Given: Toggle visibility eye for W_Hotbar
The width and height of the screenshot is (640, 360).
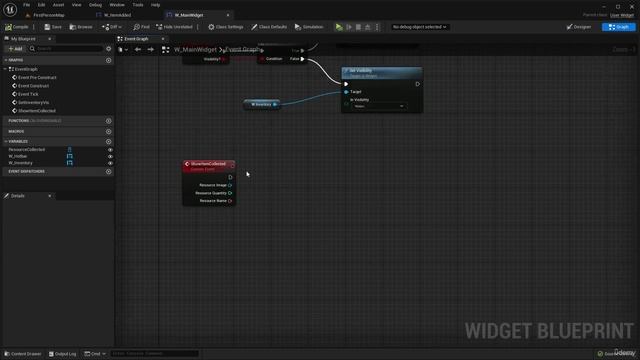Looking at the screenshot, I should 110,156.
